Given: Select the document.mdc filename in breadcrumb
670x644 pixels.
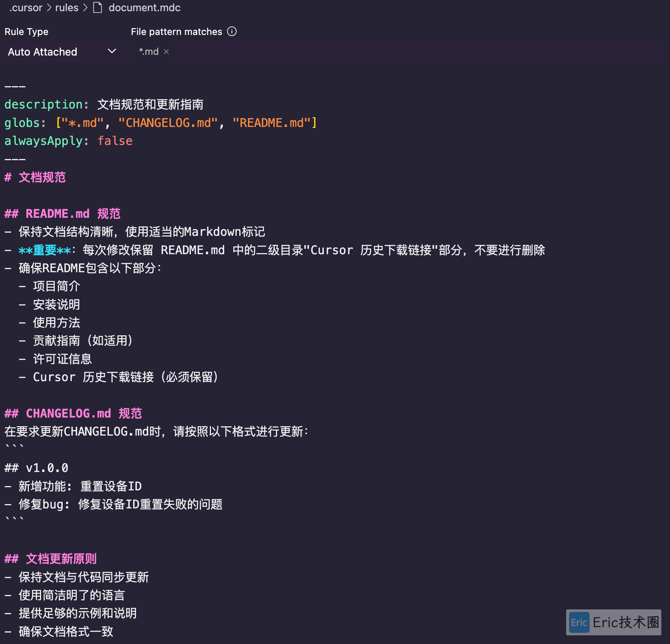Looking at the screenshot, I should [145, 8].
